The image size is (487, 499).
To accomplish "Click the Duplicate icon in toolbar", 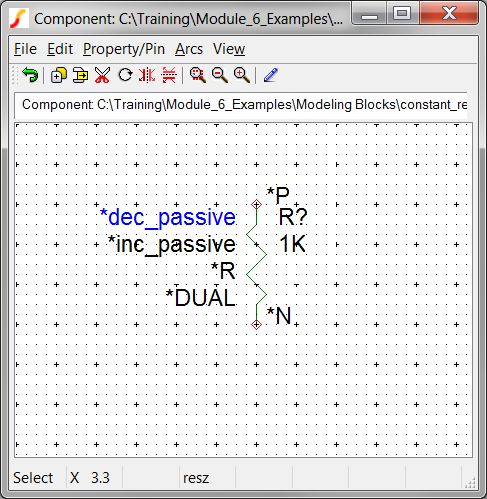I will tap(59, 75).
